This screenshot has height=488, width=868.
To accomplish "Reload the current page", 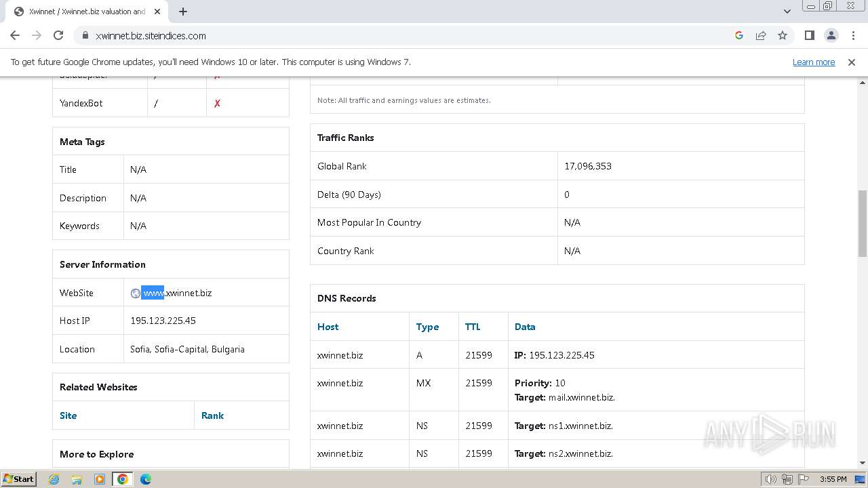I will coord(58,35).
